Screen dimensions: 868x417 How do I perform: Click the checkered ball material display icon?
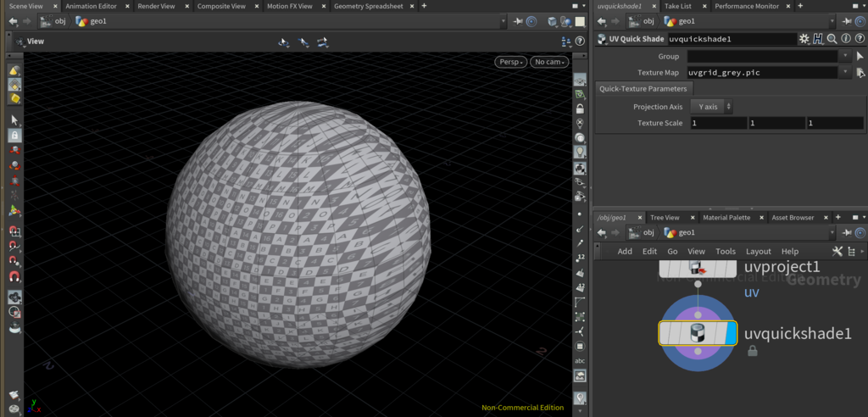click(x=580, y=169)
